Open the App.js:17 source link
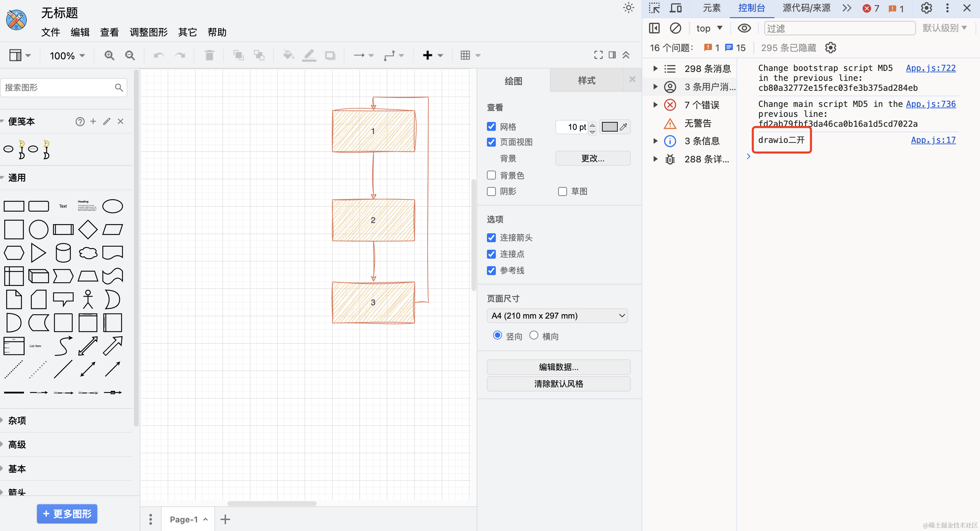Screen dimensions: 980x531 click(x=933, y=140)
